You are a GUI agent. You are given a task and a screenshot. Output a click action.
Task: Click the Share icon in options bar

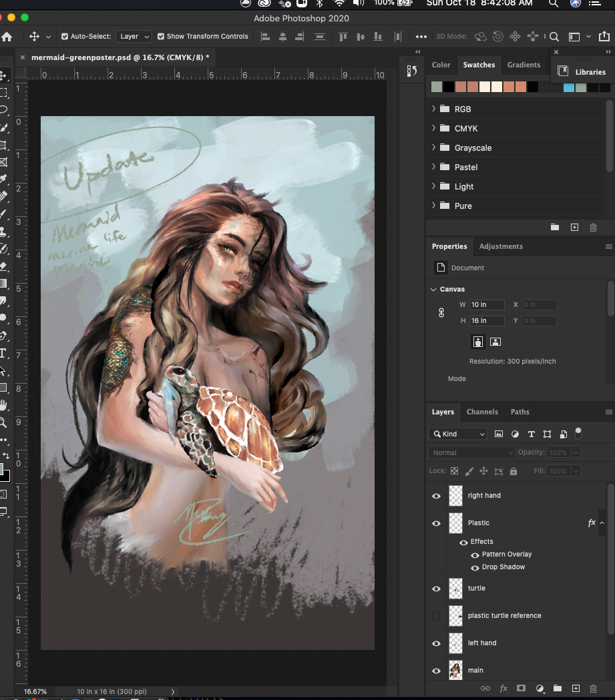pos(604,36)
